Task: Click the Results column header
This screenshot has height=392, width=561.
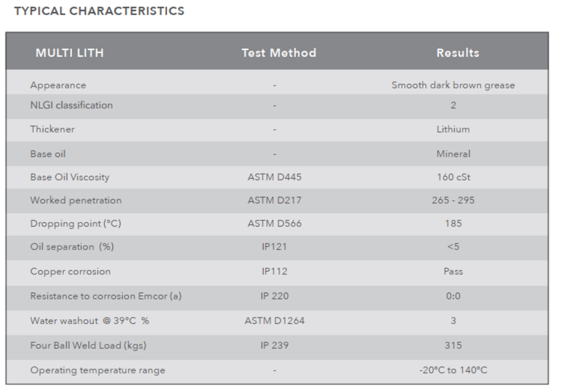Action: 457,53
